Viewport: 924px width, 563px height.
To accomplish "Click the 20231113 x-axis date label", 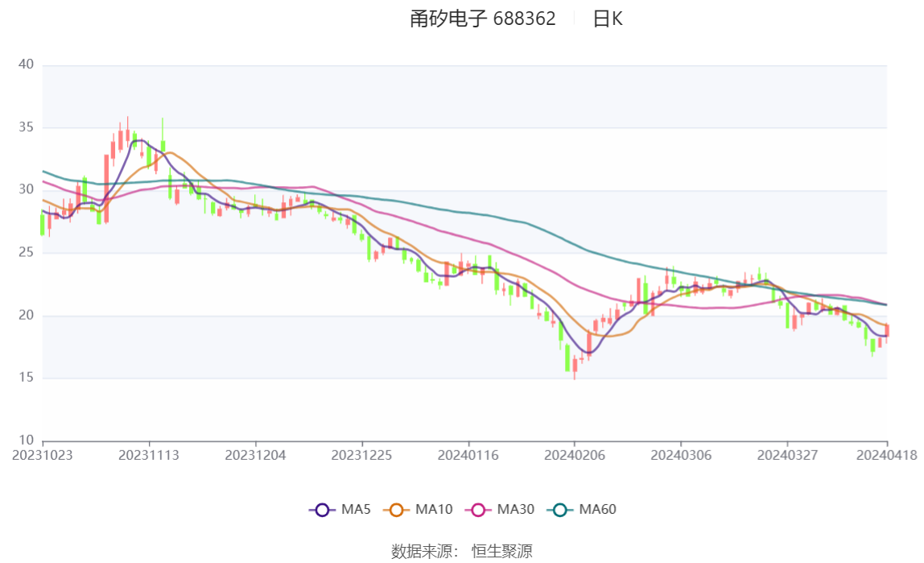I will [x=149, y=455].
